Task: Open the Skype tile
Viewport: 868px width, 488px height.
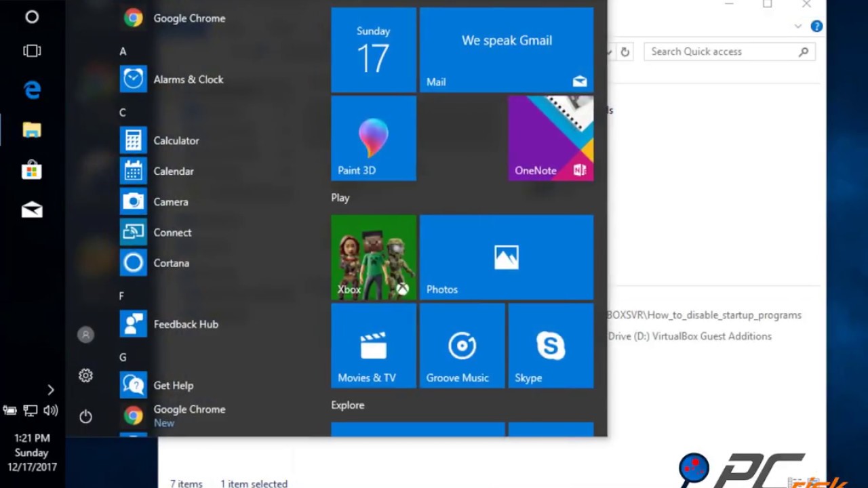Action: (551, 346)
